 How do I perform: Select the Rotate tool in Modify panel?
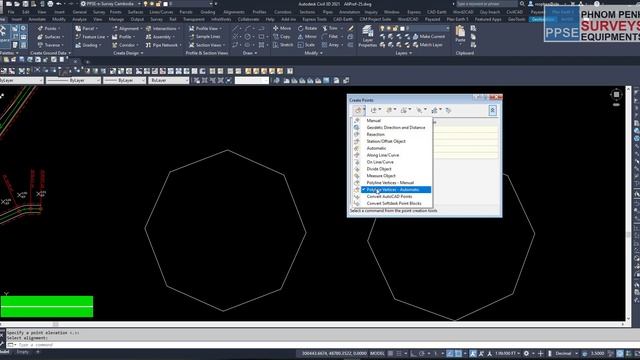tap(307, 28)
